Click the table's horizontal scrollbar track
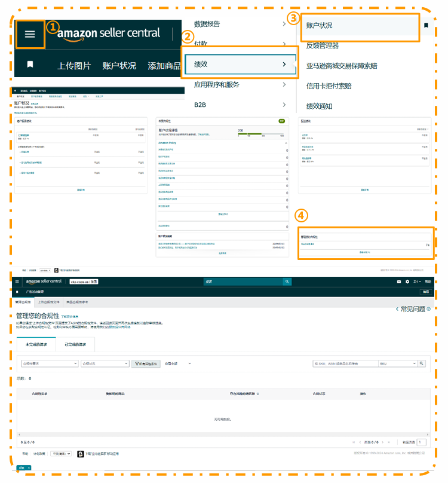This screenshot has width=448, height=483. pyautogui.click(x=223, y=435)
